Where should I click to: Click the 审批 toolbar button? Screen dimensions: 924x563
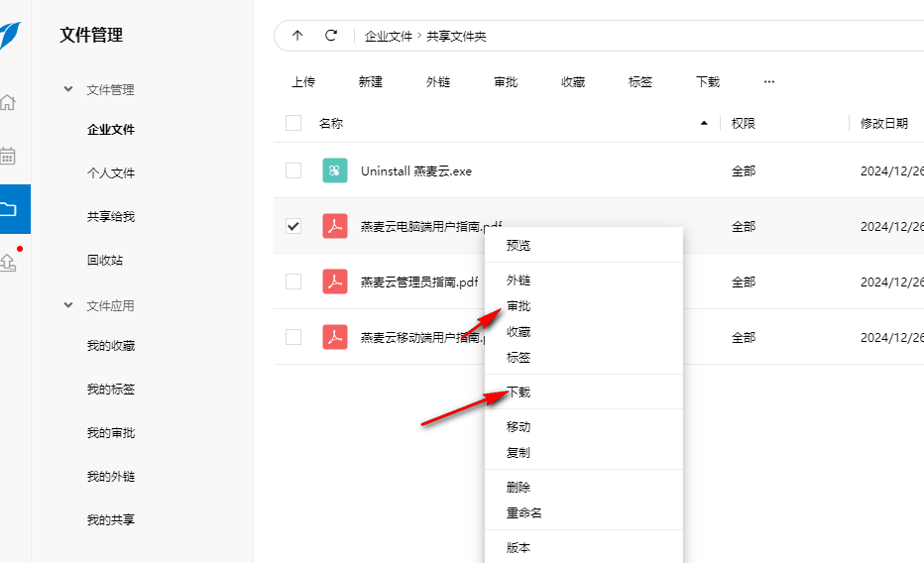pyautogui.click(x=506, y=82)
